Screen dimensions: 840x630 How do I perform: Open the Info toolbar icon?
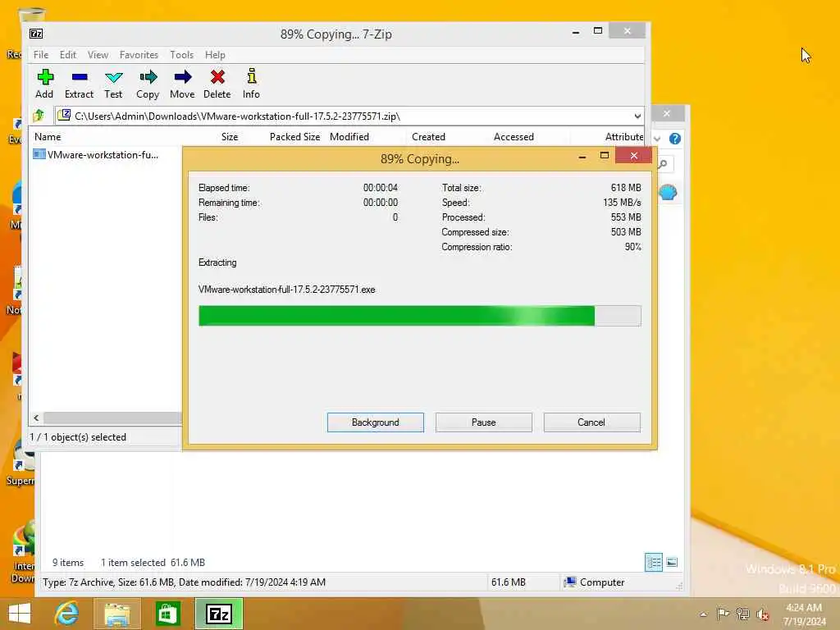pos(251,76)
